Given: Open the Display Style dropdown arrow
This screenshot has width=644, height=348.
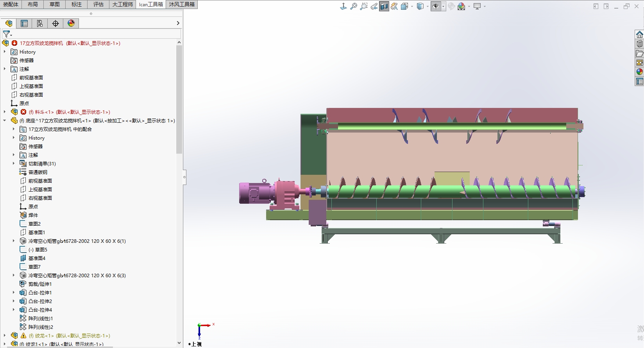Looking at the screenshot, I should [428, 6].
